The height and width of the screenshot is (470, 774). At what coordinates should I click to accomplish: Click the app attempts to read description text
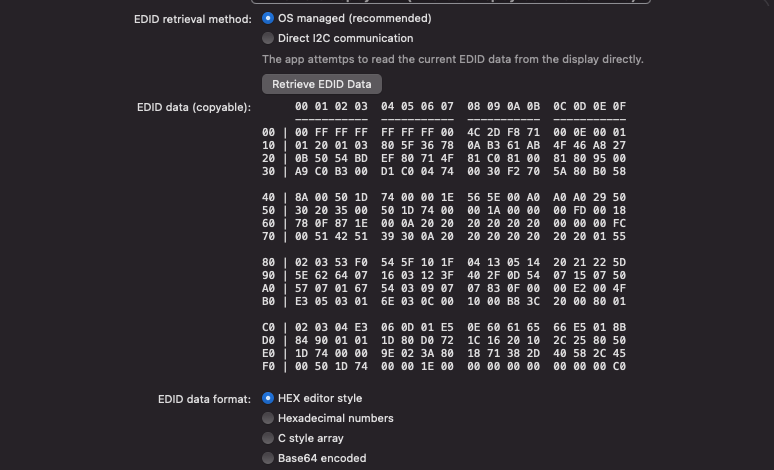click(452, 59)
